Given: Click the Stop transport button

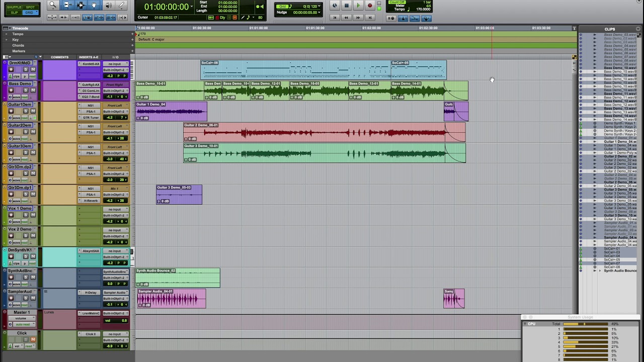Looking at the screenshot, I should [347, 6].
